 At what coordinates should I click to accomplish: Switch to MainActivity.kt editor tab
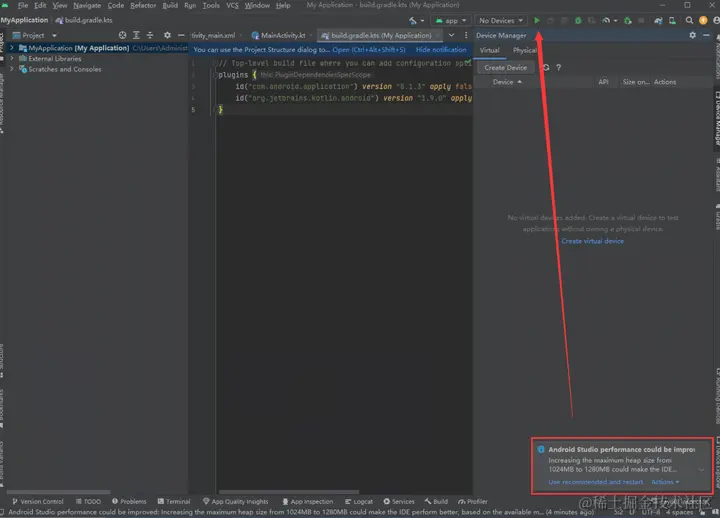click(x=279, y=35)
